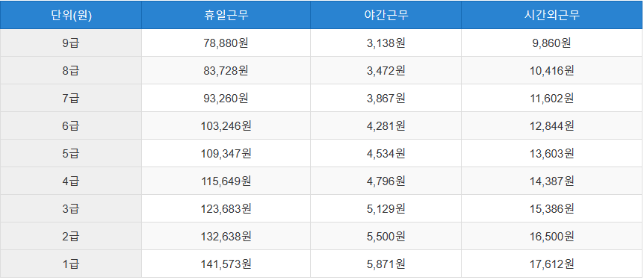644x280 pixels.
Task: Click the 휴일근무 column header
Action: (226, 15)
